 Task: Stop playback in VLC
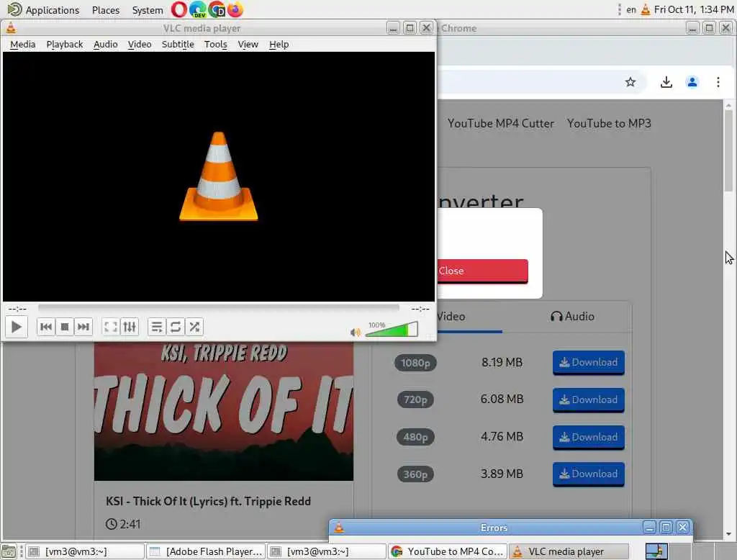(x=65, y=327)
